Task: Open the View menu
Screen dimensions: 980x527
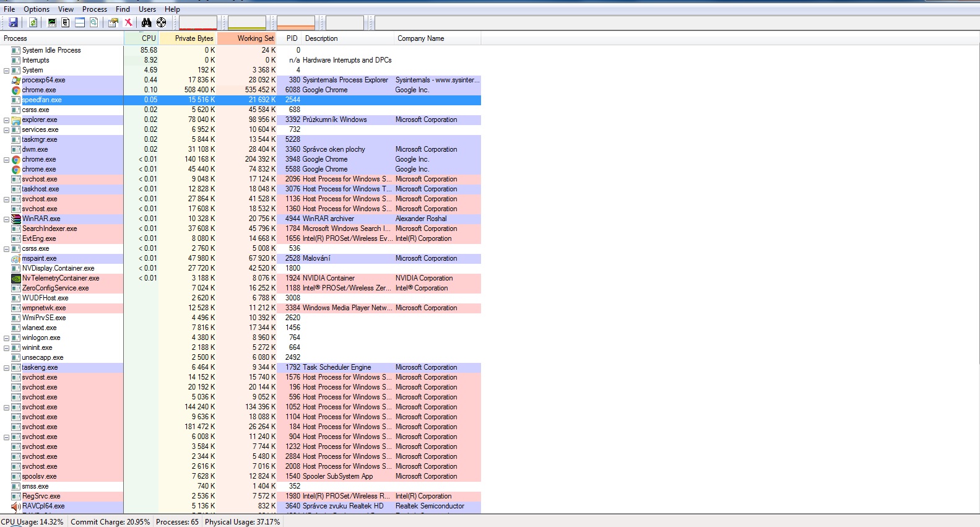Action: [66, 9]
